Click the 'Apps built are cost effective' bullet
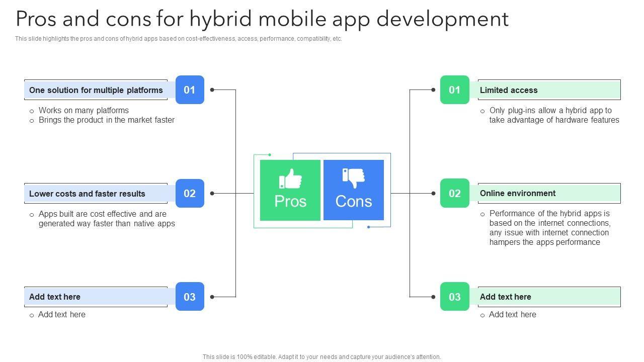 click(x=107, y=219)
